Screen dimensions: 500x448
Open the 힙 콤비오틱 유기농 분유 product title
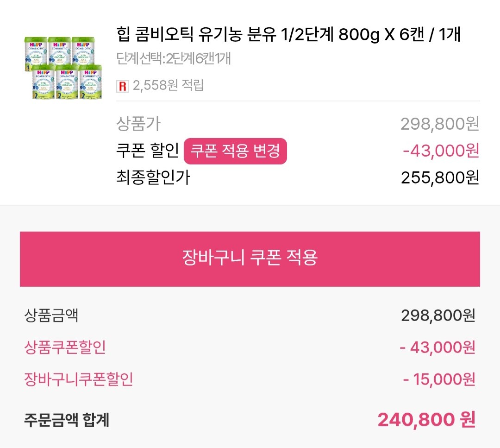288,35
